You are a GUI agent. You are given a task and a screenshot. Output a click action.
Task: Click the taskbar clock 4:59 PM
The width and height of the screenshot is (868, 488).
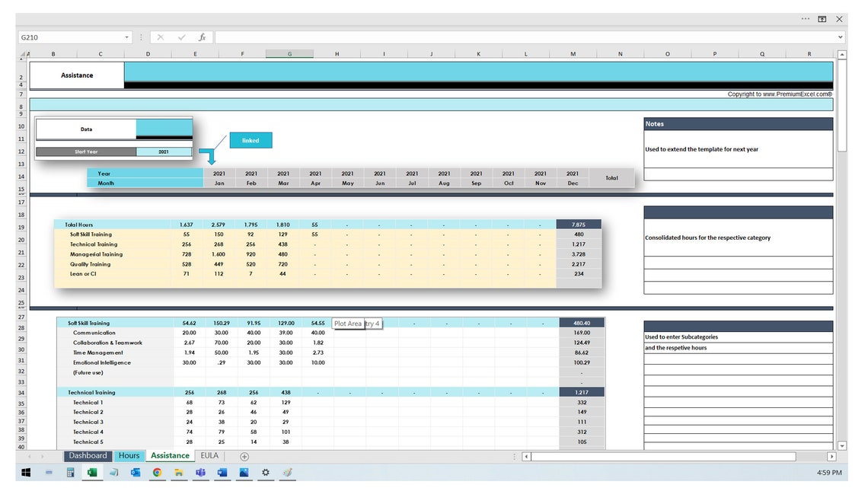(x=828, y=473)
